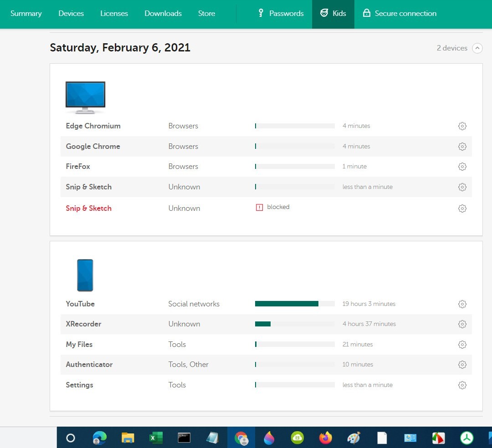Click the Authenticator app name

point(89,364)
